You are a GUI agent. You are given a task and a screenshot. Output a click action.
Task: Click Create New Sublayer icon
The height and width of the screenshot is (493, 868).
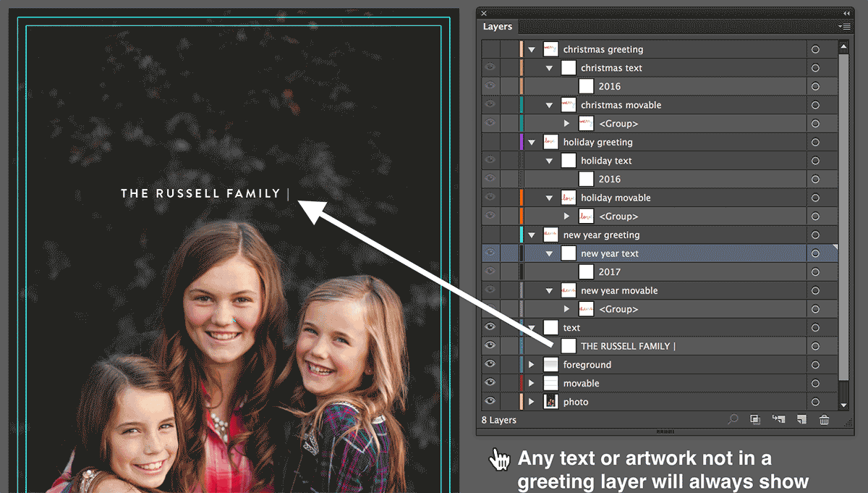tap(778, 419)
